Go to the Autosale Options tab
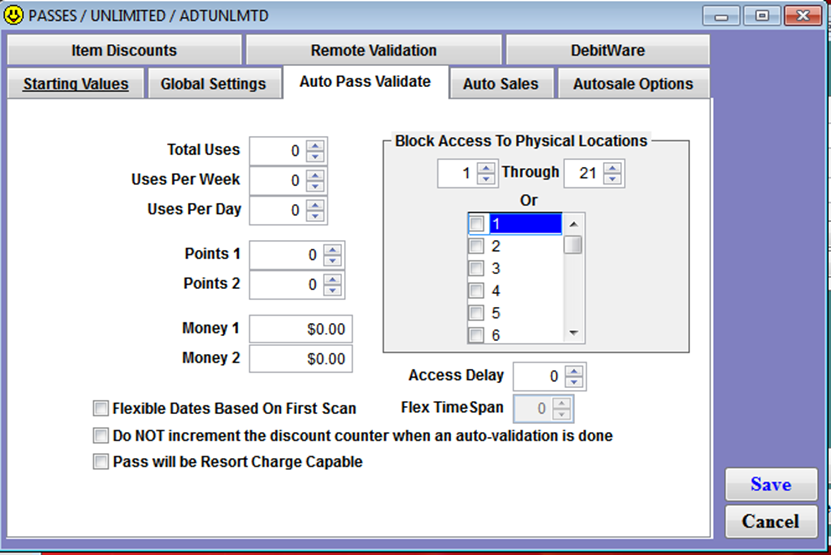 pyautogui.click(x=633, y=84)
